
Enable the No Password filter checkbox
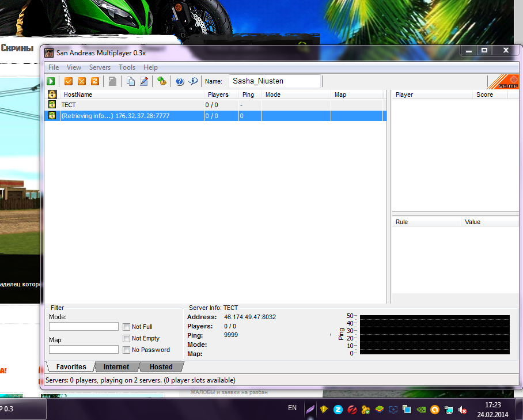(126, 350)
